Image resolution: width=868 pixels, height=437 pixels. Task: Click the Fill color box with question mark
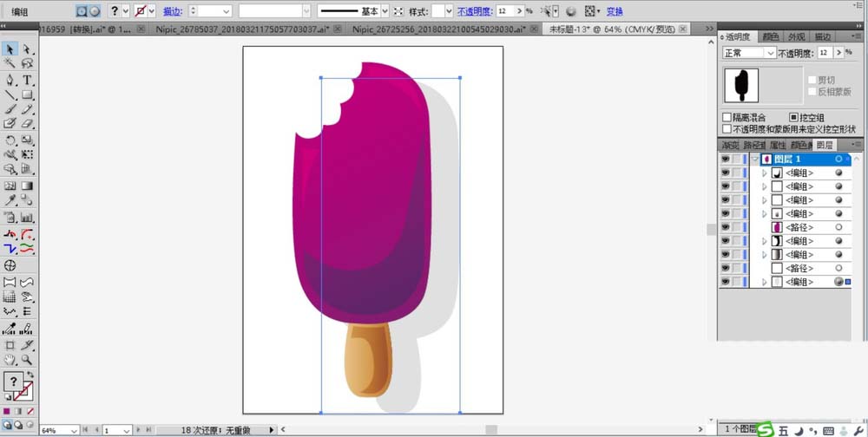(x=13, y=382)
